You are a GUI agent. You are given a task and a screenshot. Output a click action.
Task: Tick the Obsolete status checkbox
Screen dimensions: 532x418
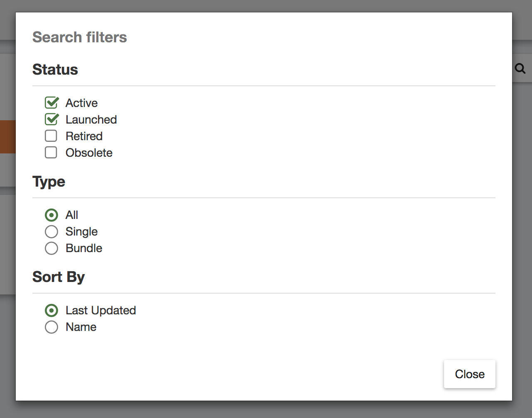[x=51, y=152]
